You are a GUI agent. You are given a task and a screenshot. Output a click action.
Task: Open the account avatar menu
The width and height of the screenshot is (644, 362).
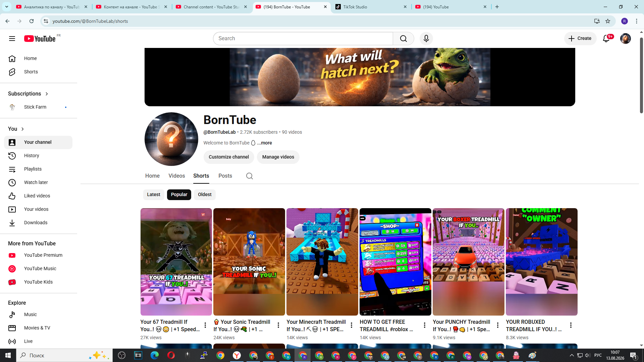pos(626,39)
